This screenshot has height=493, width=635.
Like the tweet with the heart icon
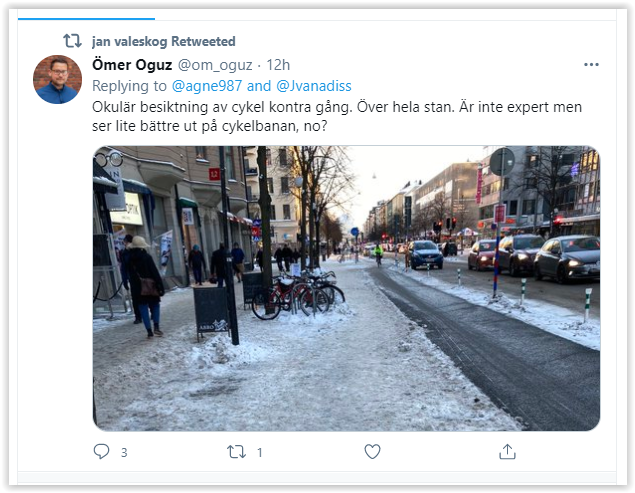[372, 452]
